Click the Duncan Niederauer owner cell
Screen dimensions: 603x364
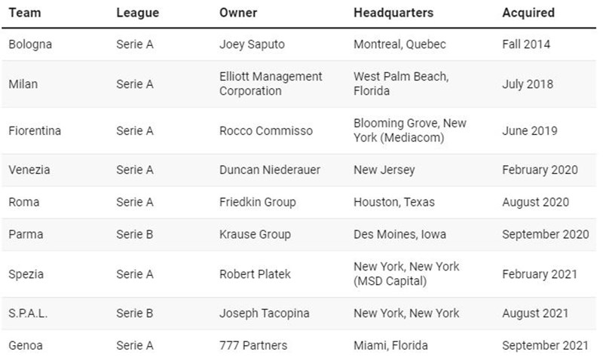tap(270, 170)
